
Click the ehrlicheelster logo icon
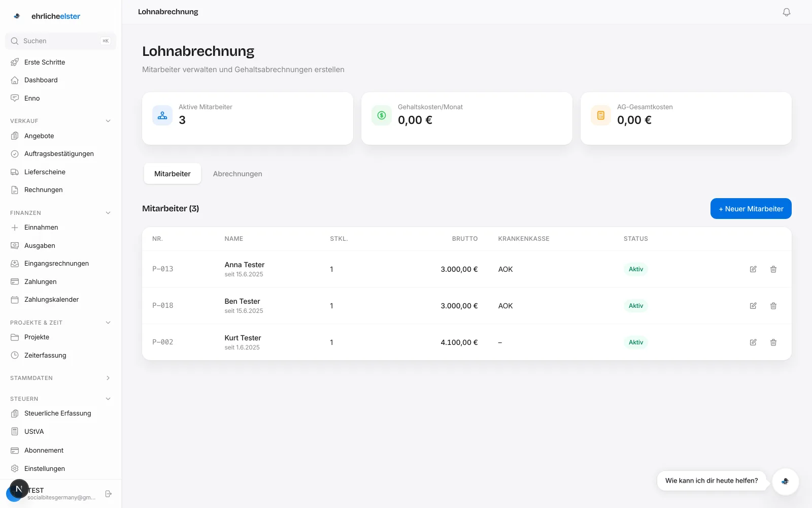17,16
